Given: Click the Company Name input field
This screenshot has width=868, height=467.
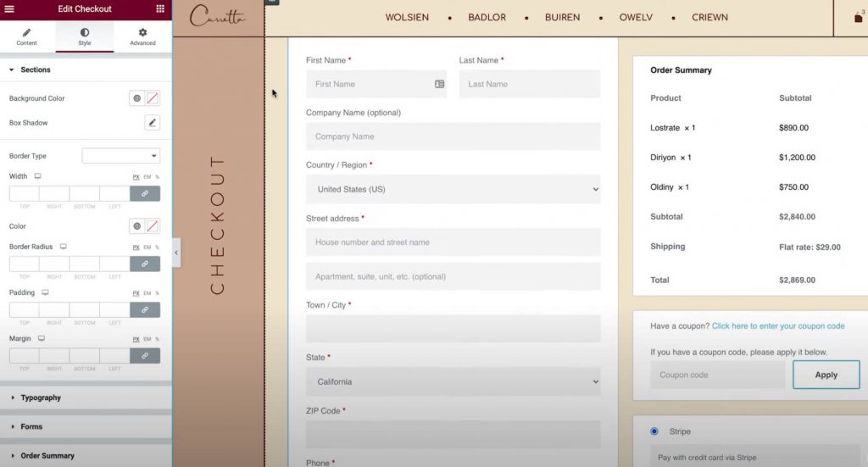Looking at the screenshot, I should coord(453,136).
